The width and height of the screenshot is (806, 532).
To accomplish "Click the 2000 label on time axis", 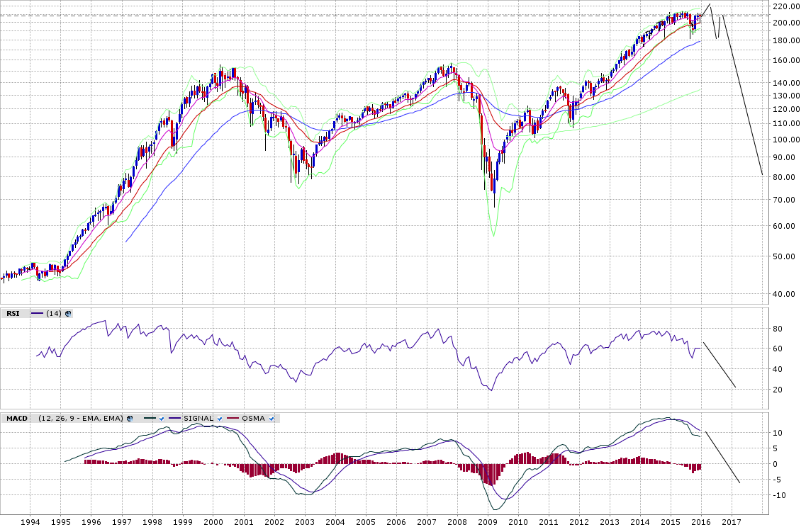I will pos(213,522).
